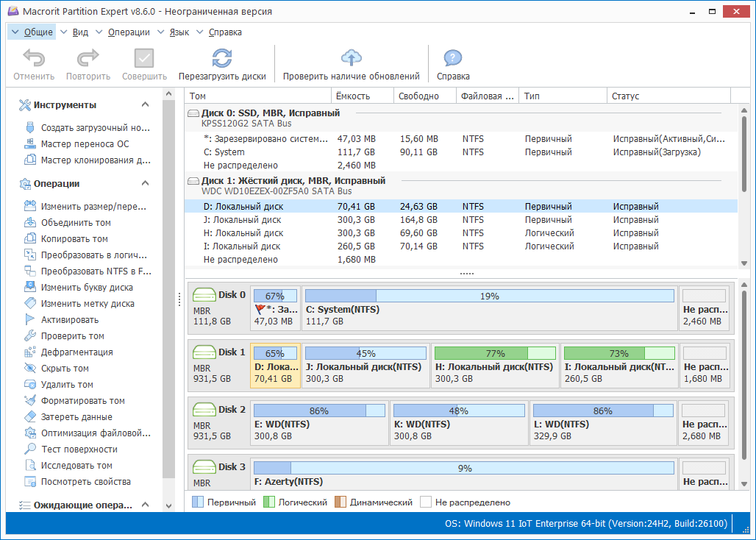Click Disk 1 header in disk map
Viewport: 756px width, 540px height.
tap(219, 365)
